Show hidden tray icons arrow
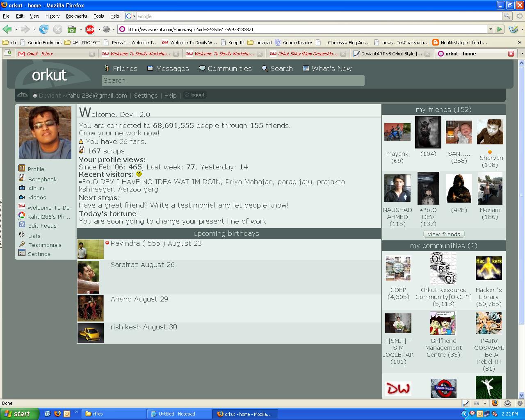 click(x=464, y=414)
